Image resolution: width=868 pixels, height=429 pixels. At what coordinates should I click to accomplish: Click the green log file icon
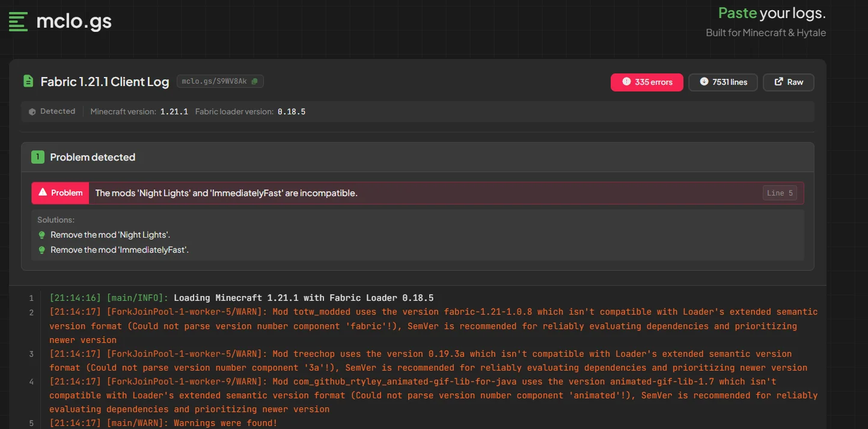click(x=28, y=81)
